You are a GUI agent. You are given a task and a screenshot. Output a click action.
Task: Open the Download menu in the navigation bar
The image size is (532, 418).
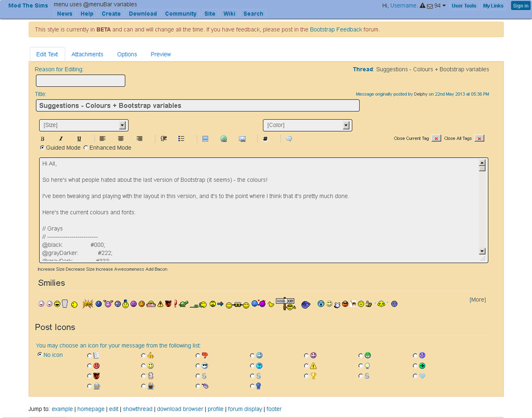(x=143, y=14)
